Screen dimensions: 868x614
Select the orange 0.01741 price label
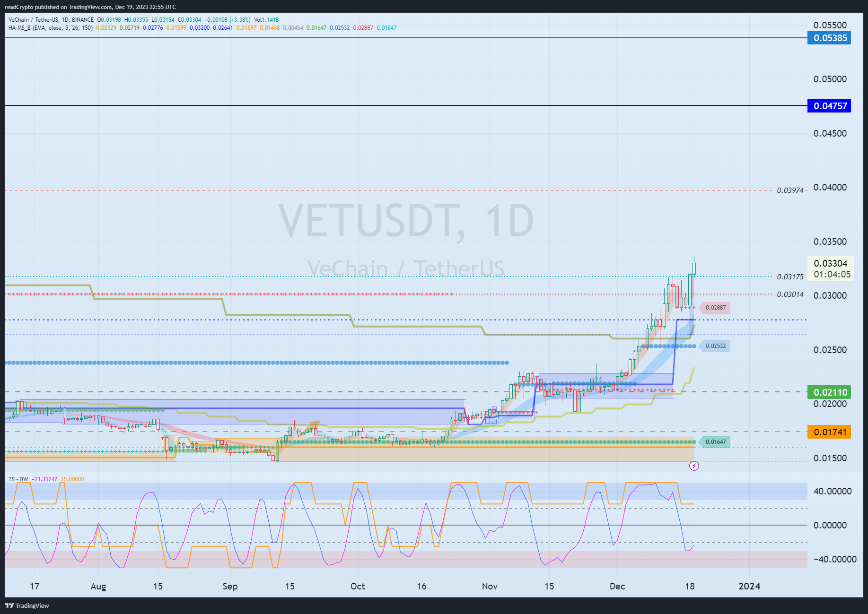click(x=829, y=432)
